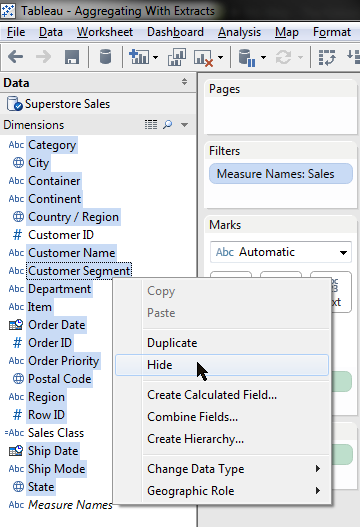
Task: Select the Customer Name dimension
Action: click(x=72, y=253)
